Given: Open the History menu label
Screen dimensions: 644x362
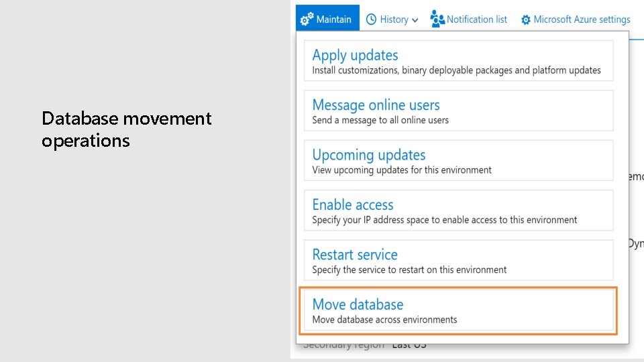Looking at the screenshot, I should [x=394, y=19].
